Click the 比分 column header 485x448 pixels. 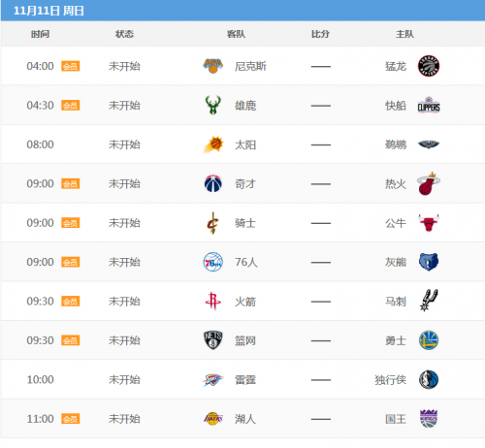(x=320, y=34)
